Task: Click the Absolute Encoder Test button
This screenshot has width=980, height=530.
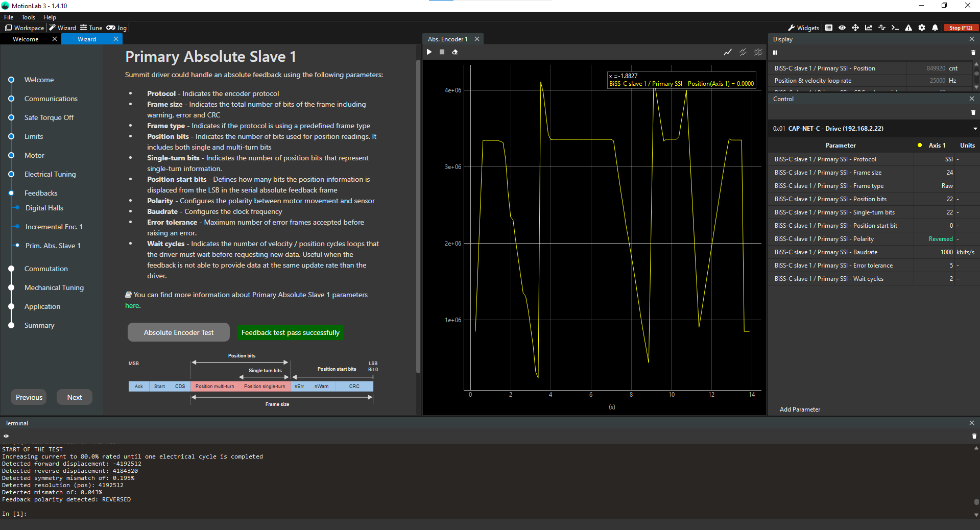Action: point(178,332)
